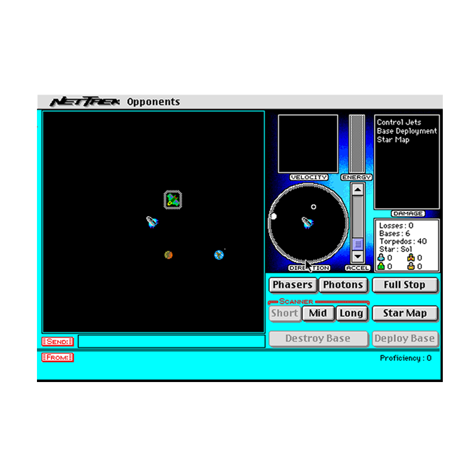Click the 'Star : Sol' status line
Image resolution: width=476 pixels, height=476 pixels.
tap(396, 249)
